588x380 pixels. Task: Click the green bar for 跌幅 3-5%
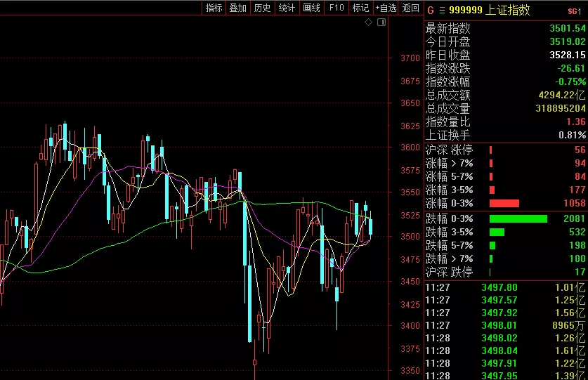coord(497,232)
